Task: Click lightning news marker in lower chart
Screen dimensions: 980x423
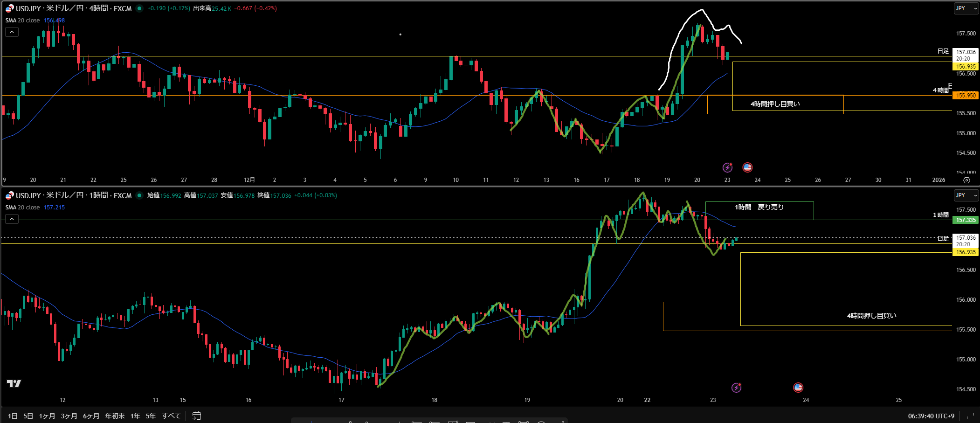Action: tap(736, 388)
